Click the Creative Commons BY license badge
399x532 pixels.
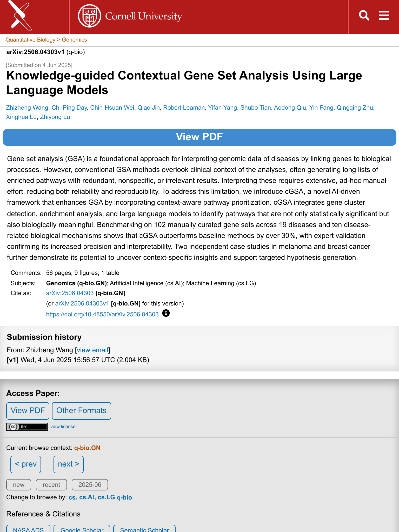click(x=27, y=427)
